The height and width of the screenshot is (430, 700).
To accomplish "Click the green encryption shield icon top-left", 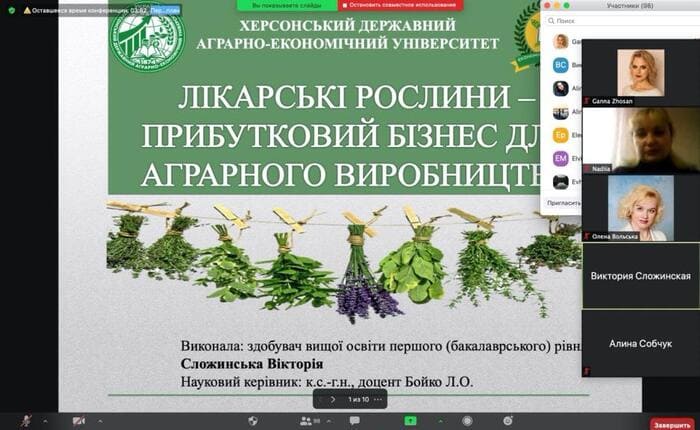I will tap(12, 10).
